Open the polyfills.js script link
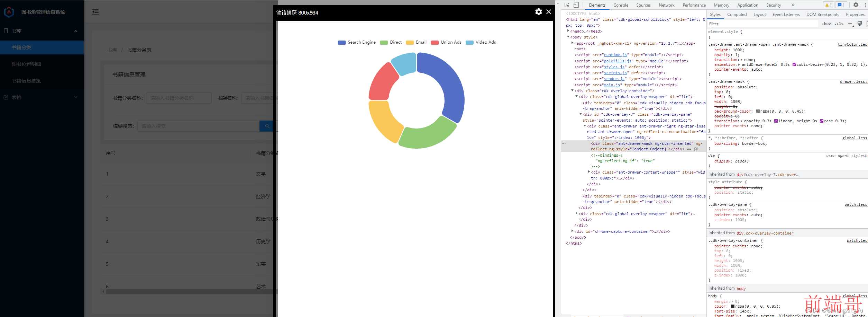 618,61
